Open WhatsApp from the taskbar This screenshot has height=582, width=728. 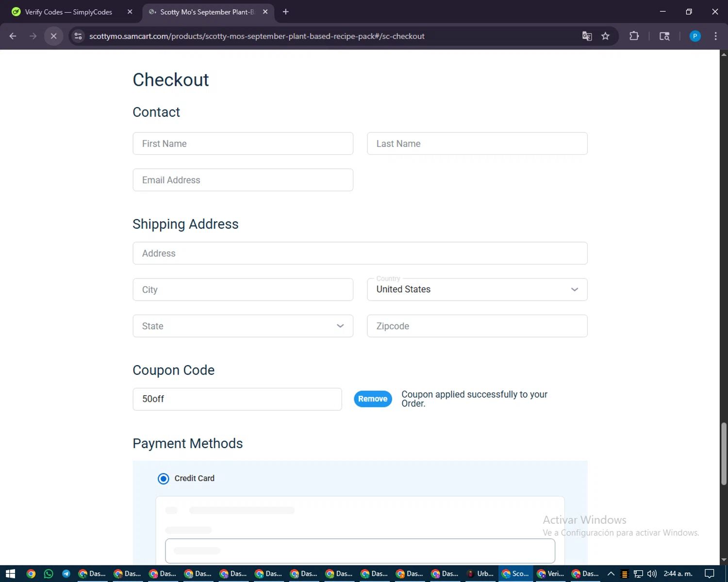click(49, 574)
